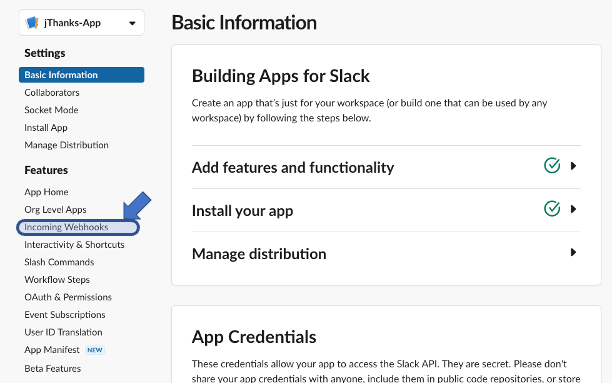612x383 pixels.
Task: Click the green checkmark beside Add features
Action: 552,166
